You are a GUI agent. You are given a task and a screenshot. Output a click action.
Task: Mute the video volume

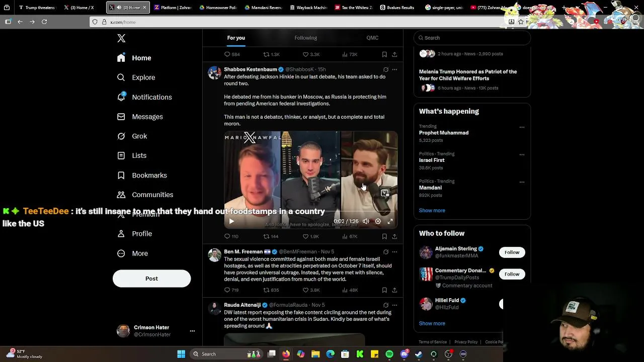[x=366, y=221]
